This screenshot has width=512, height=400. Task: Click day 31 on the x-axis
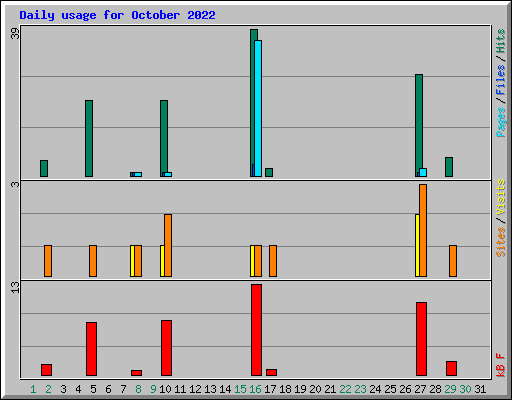pos(480,389)
